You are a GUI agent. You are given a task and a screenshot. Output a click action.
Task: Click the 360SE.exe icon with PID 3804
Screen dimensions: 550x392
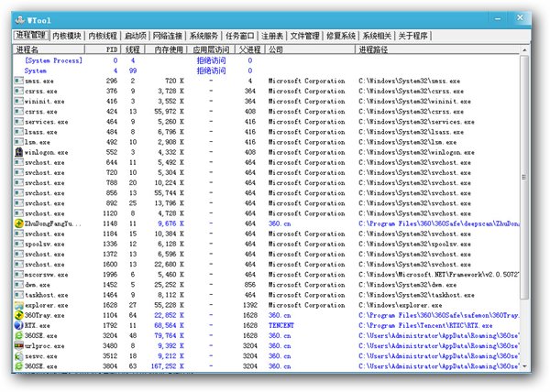click(18, 366)
